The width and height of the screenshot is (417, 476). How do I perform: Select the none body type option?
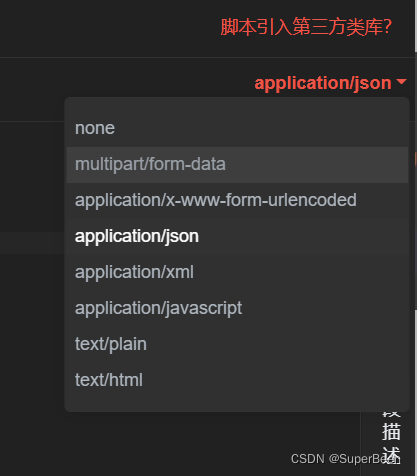click(x=237, y=128)
